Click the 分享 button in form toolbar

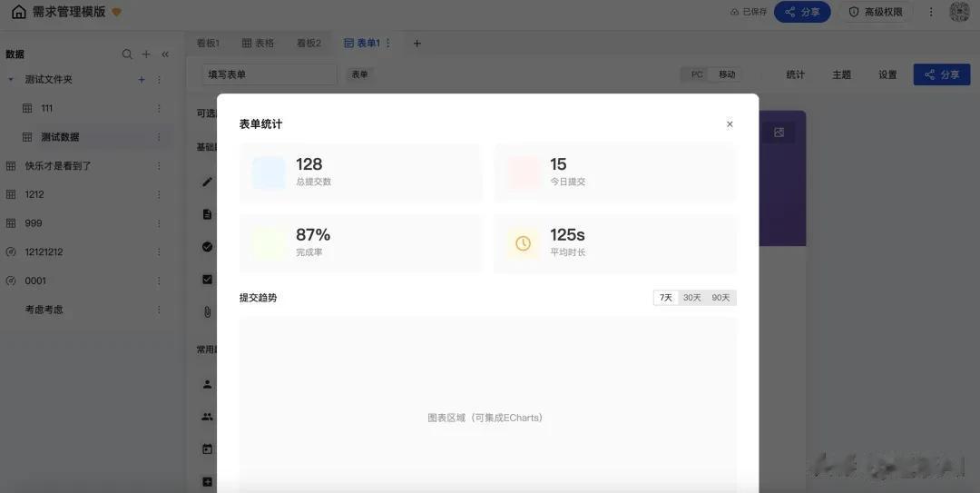coord(942,74)
